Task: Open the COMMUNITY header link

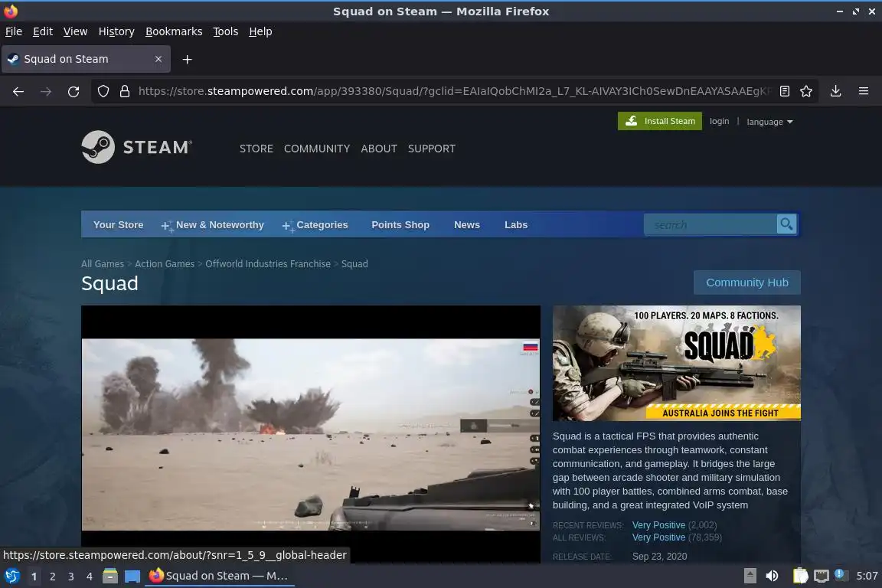Action: coord(317,149)
